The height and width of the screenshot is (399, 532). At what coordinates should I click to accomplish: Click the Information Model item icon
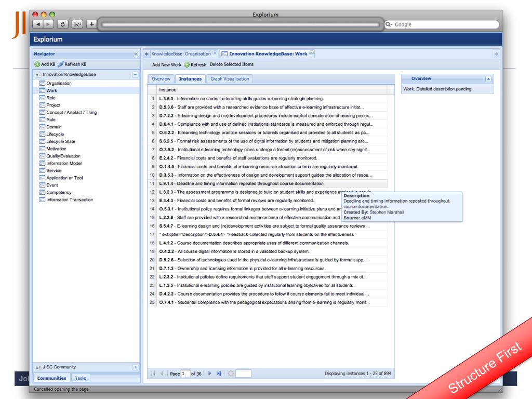[x=42, y=163]
